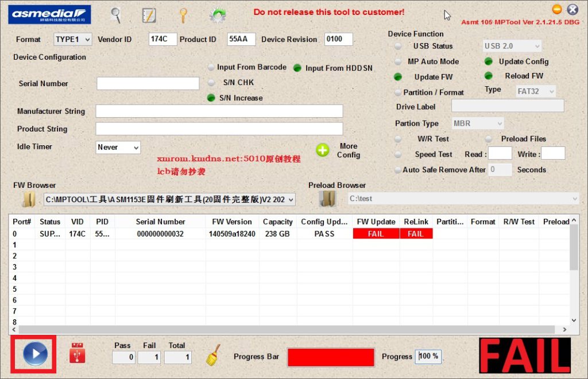Screen dimensions: 588x379
Task: Click the key icon in toolbar
Action: point(183,15)
